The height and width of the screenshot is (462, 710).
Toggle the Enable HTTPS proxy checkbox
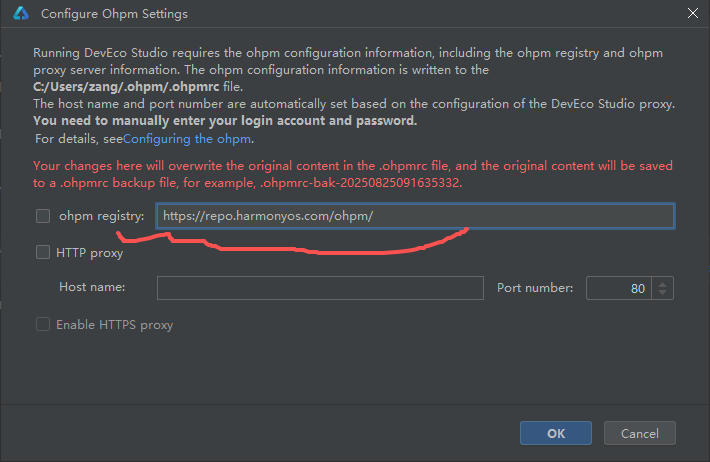43,324
